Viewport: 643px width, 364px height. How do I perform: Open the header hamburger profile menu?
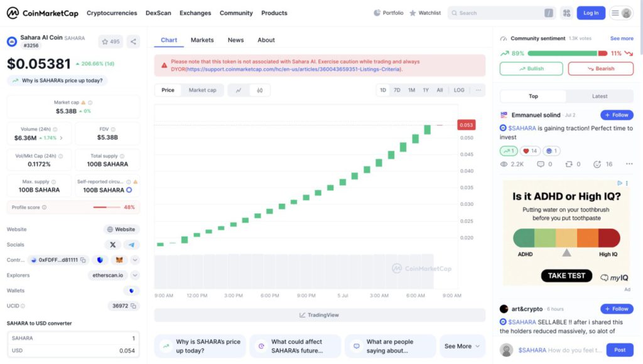[x=621, y=13]
